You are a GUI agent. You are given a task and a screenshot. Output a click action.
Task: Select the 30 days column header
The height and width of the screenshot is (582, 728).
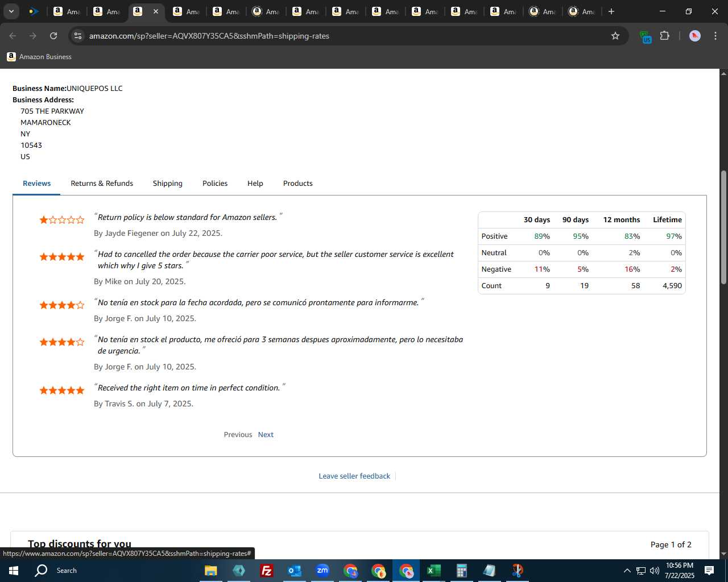pyautogui.click(x=537, y=220)
